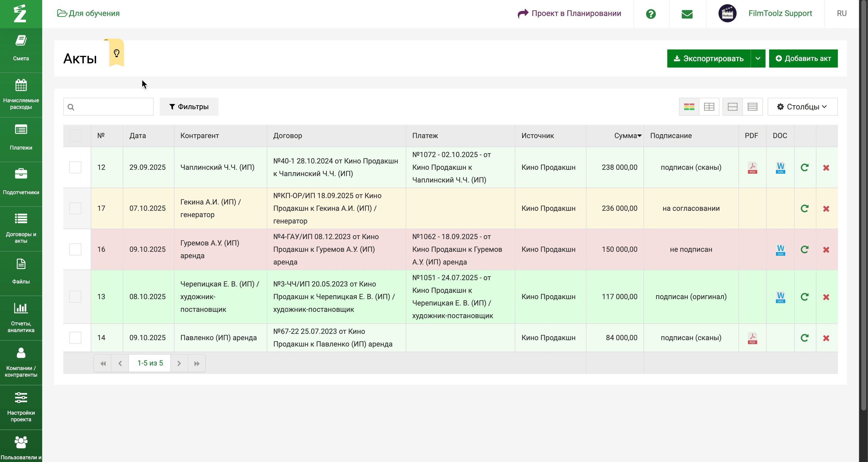Click the yellow lightbulb hint bookmark
The height and width of the screenshot is (462, 868).
[117, 53]
